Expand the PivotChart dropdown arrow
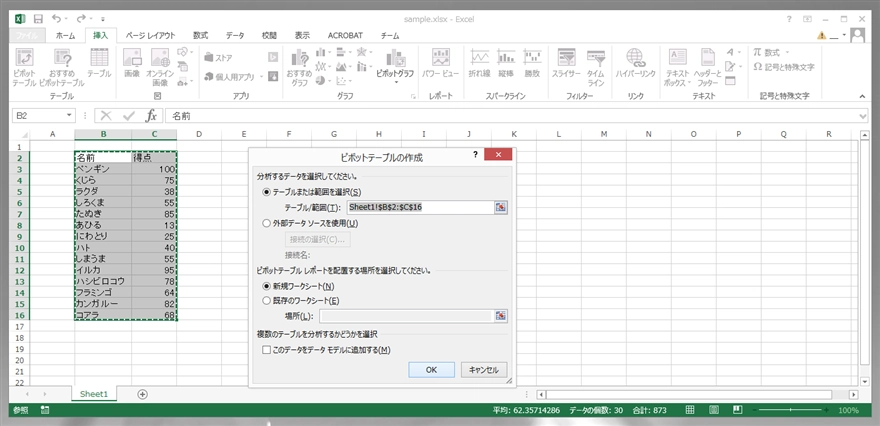 (396, 83)
